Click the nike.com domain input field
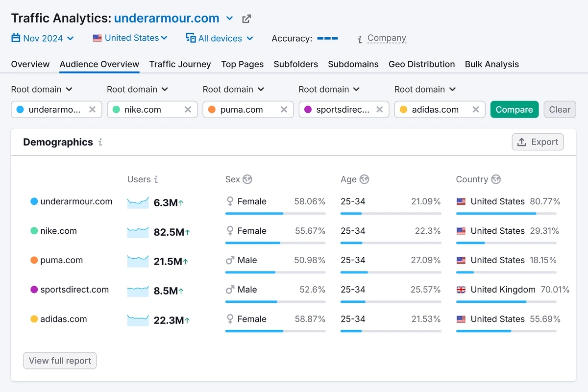Screen dimensions: 588x392 click(x=152, y=110)
